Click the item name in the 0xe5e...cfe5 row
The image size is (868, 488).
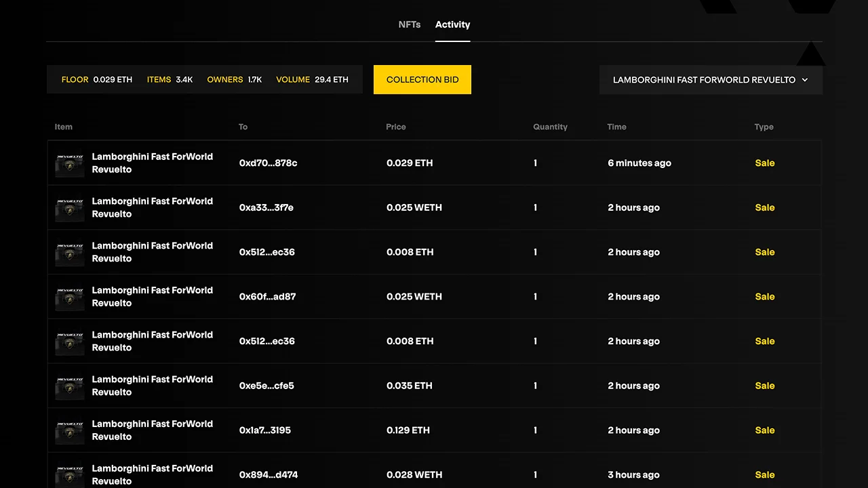(x=153, y=386)
